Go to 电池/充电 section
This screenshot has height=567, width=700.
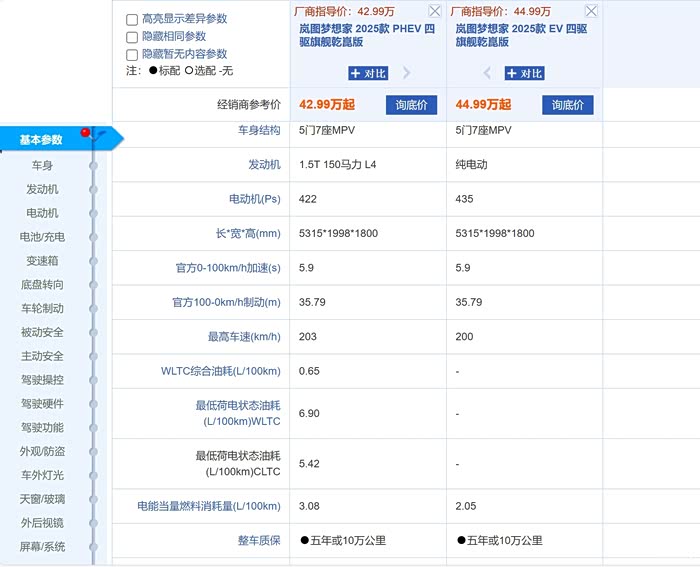tap(42, 237)
